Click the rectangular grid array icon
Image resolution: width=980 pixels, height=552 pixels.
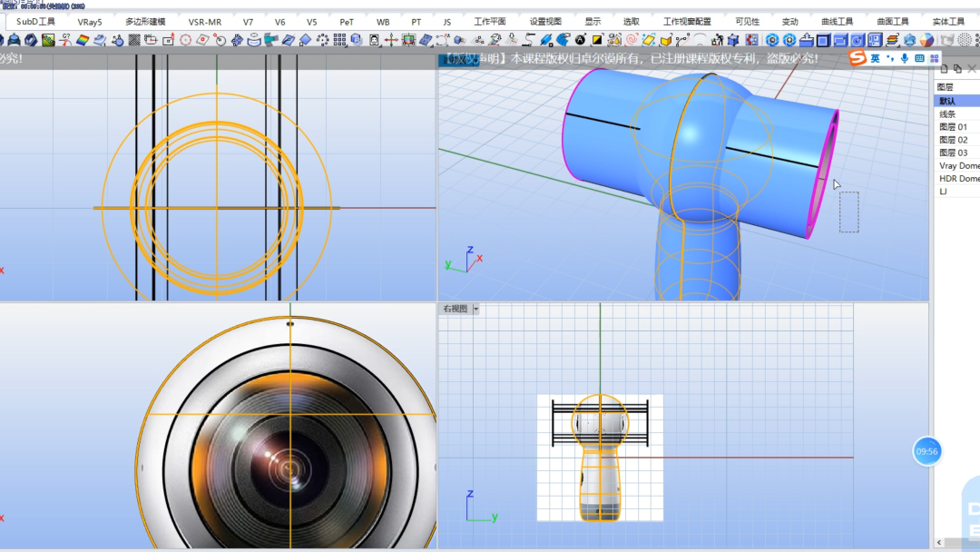(339, 40)
